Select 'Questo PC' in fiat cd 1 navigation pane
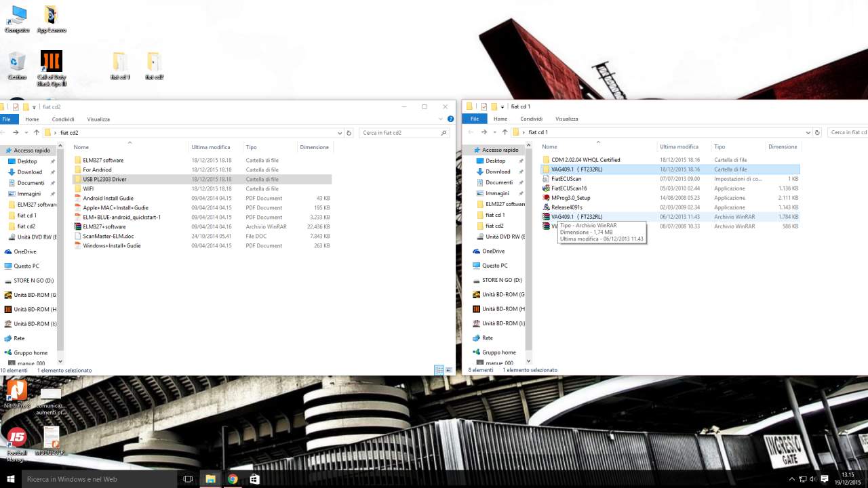This screenshot has width=868, height=488. tap(494, 266)
